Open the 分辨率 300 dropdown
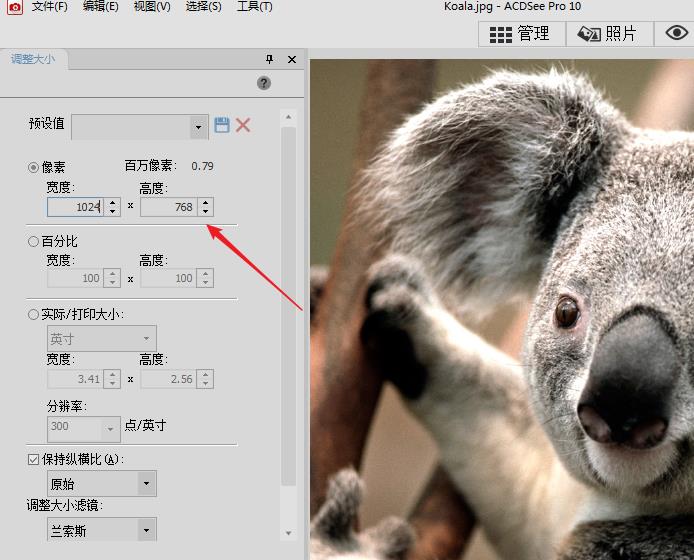The image size is (694, 560). coord(84,429)
